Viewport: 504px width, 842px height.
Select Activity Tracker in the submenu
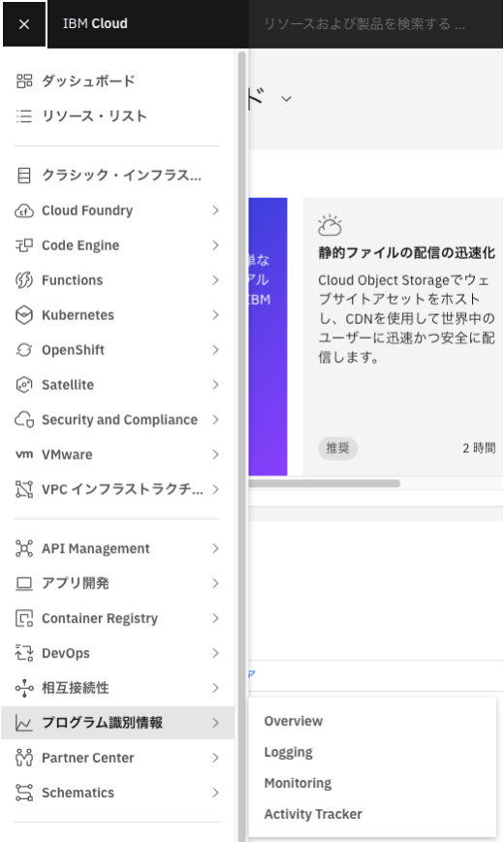313,814
